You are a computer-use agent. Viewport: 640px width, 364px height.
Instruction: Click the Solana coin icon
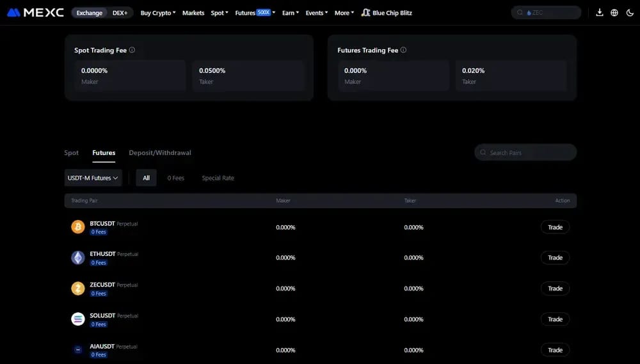78,319
